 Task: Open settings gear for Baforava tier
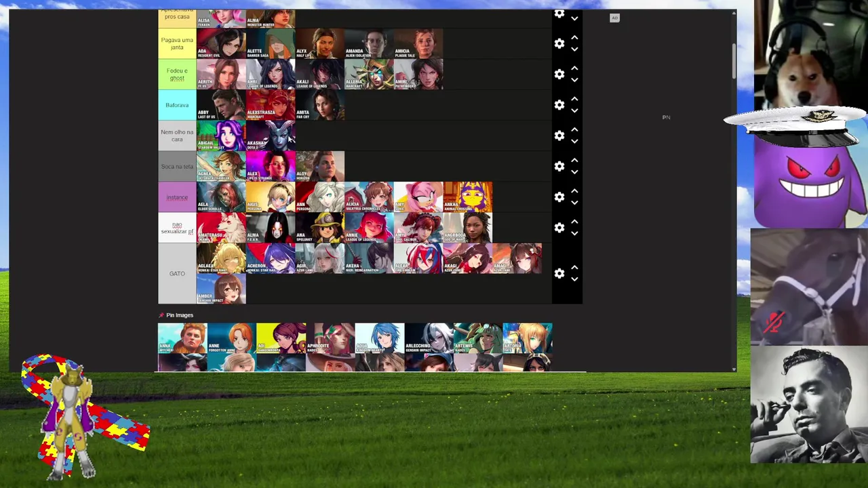tap(559, 104)
